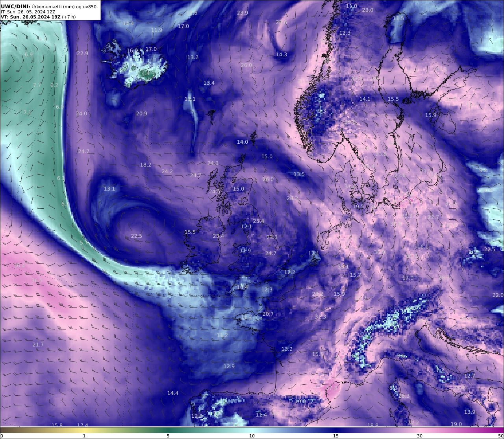Click the 25.4 value over Britain
The image size is (504, 439).
coord(258,221)
